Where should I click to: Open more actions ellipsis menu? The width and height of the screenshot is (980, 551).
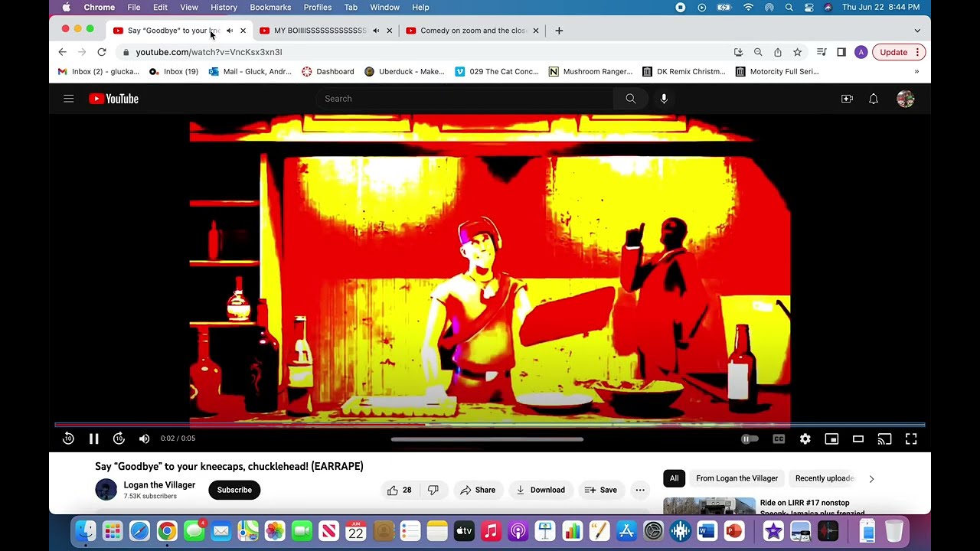point(640,490)
